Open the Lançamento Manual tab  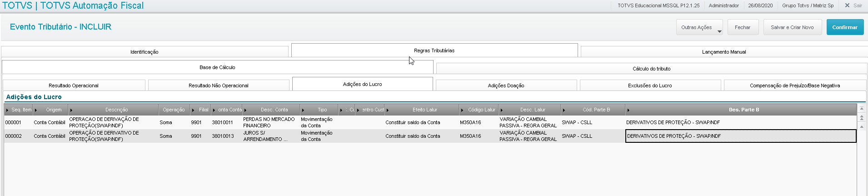[724, 52]
